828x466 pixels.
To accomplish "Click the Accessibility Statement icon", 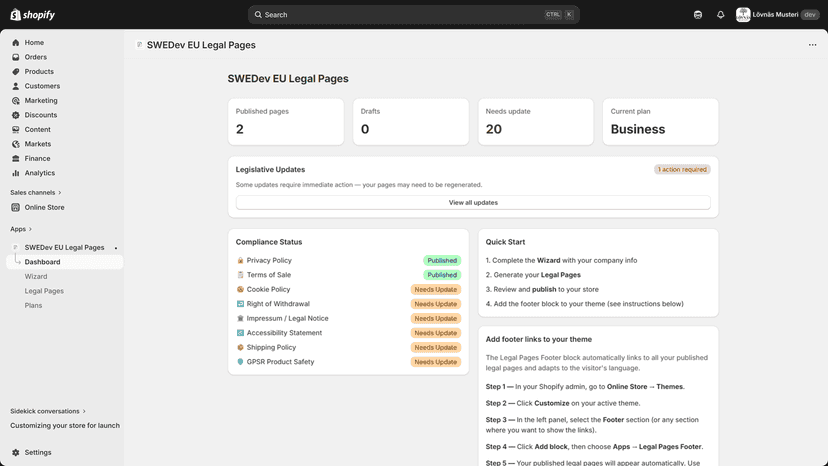I will pyautogui.click(x=240, y=333).
